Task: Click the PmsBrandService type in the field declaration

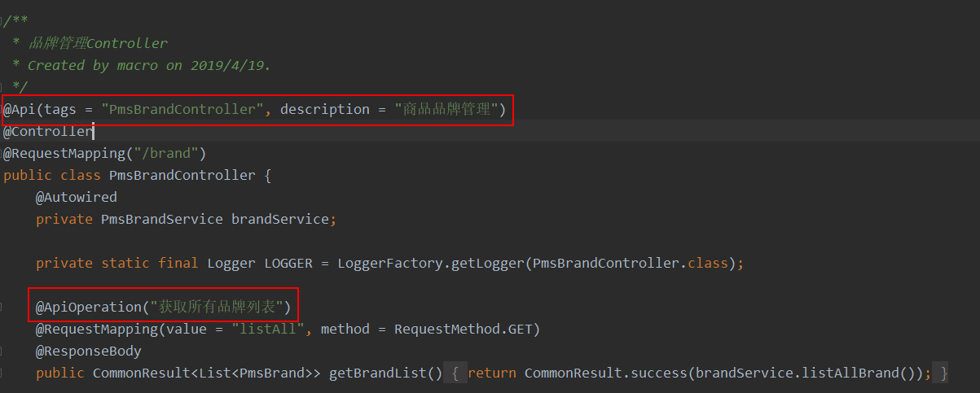Action: click(161, 219)
